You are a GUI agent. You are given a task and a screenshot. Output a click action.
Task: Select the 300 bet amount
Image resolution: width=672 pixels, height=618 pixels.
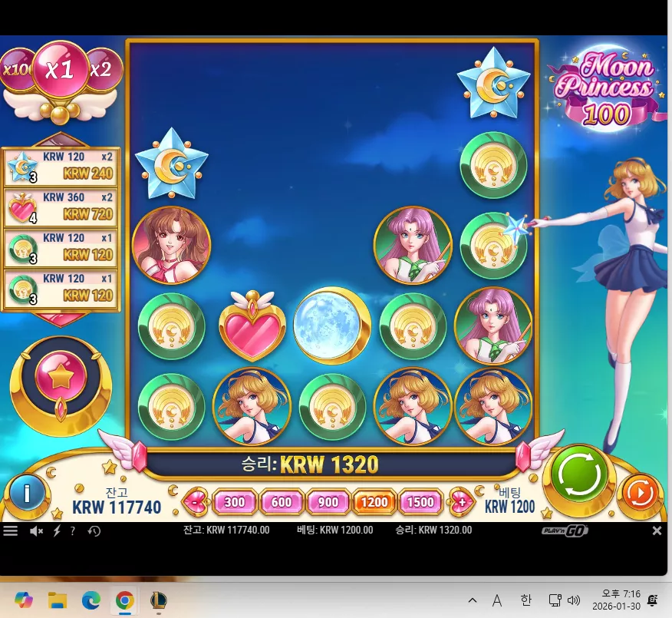tap(235, 502)
